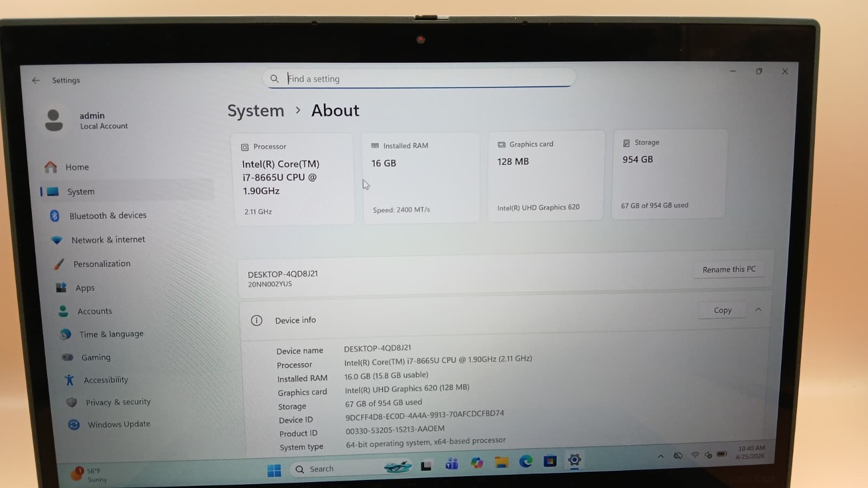Click the Home house icon
The image size is (868, 488).
click(50, 167)
